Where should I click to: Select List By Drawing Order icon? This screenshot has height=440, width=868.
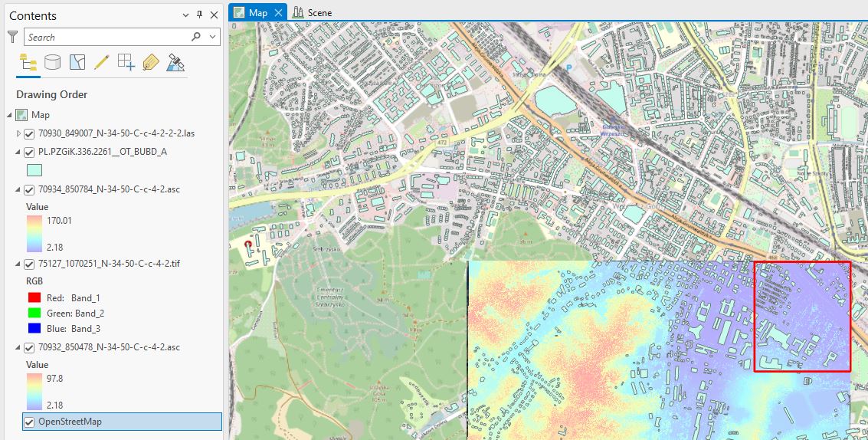coord(28,63)
